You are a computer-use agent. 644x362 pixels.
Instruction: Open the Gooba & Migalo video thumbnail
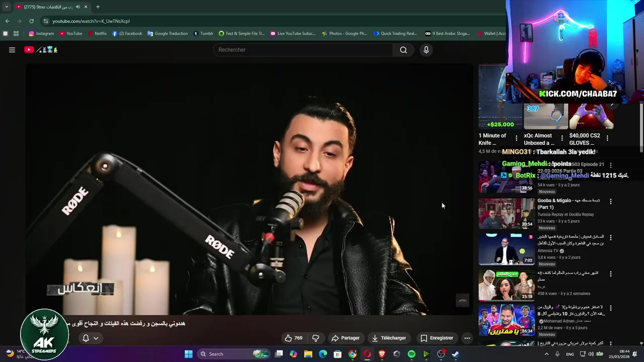coord(506,213)
